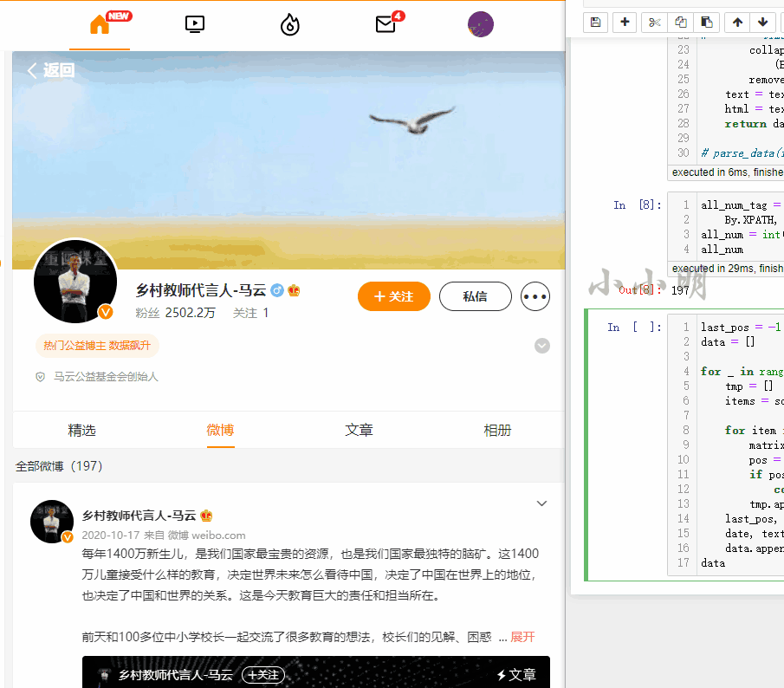Viewport: 784px width, 688px height.
Task: Click the seagull cover banner image
Action: tap(288, 160)
